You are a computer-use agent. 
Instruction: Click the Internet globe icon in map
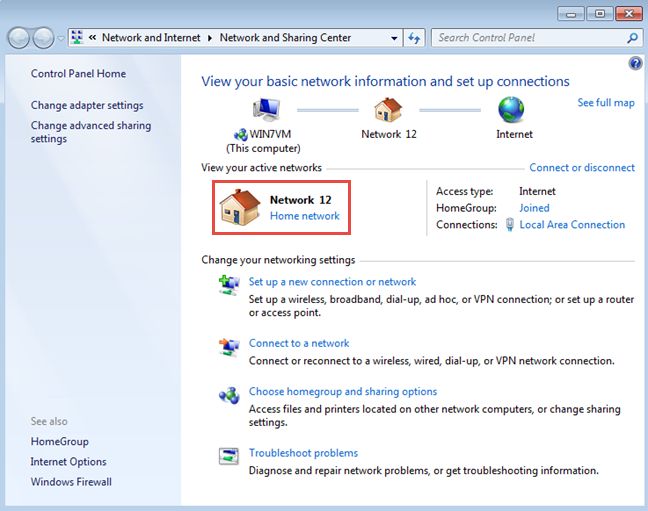tap(511, 110)
